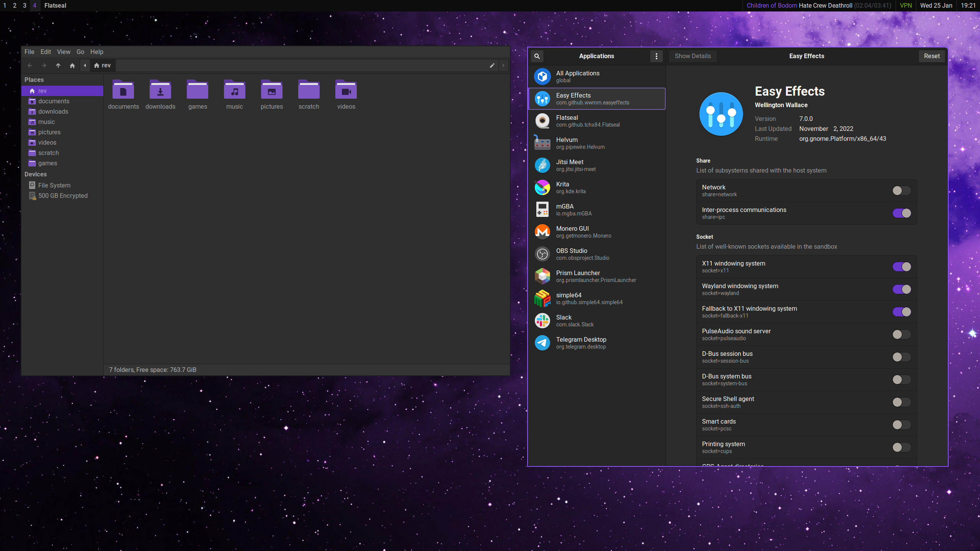Switch to workspace 3
Viewport: 980px width, 551px height.
click(24, 5)
